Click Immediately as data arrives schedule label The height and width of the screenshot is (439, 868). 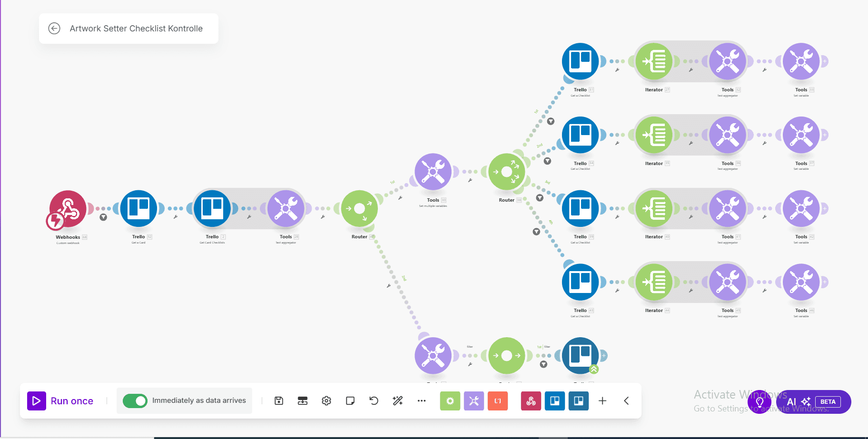click(x=199, y=400)
